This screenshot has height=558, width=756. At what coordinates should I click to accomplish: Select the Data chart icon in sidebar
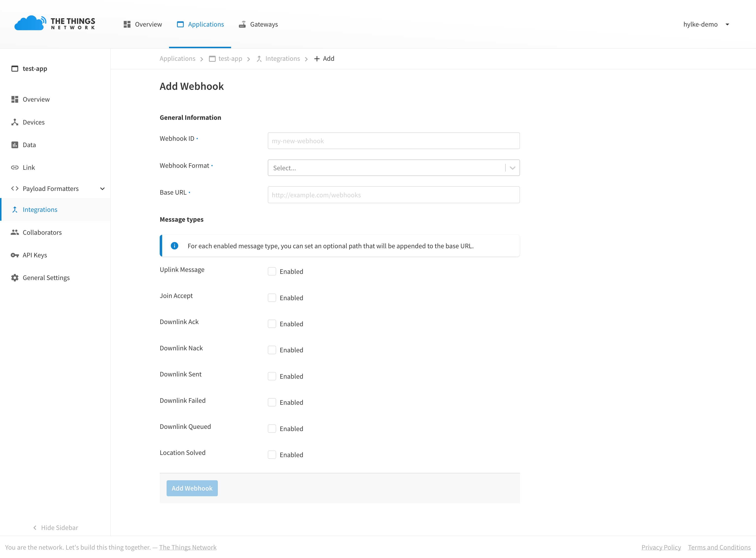click(x=15, y=145)
